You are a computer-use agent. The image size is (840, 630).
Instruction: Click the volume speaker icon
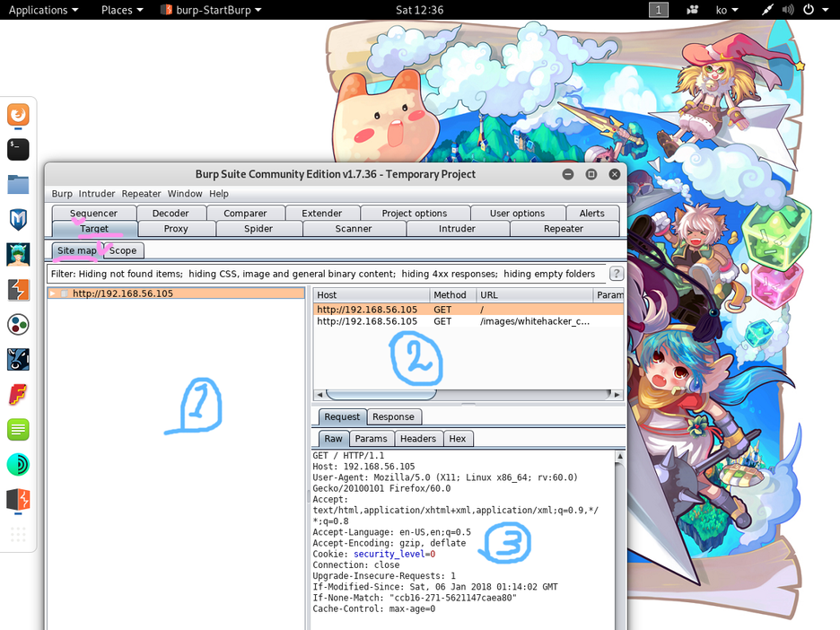click(788, 10)
